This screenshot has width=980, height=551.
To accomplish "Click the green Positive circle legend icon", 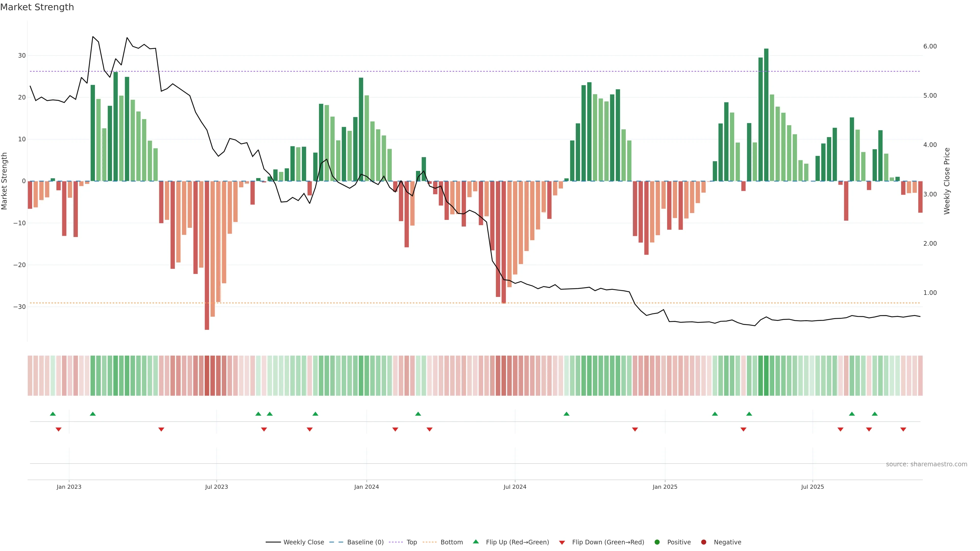I will pyautogui.click(x=657, y=542).
